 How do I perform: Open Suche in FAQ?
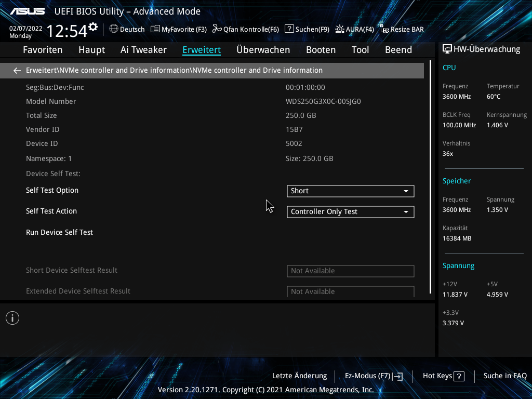point(504,376)
